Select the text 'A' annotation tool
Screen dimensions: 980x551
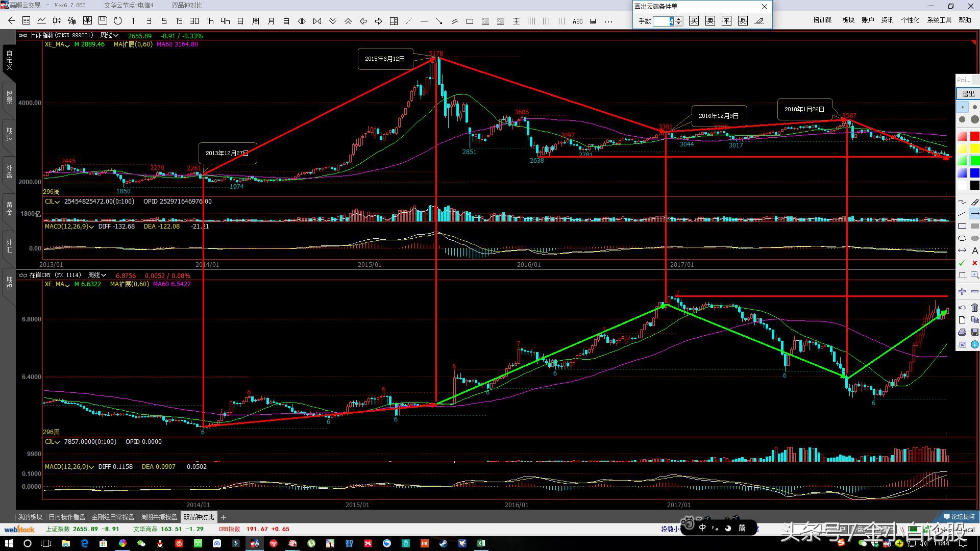pos(974,251)
